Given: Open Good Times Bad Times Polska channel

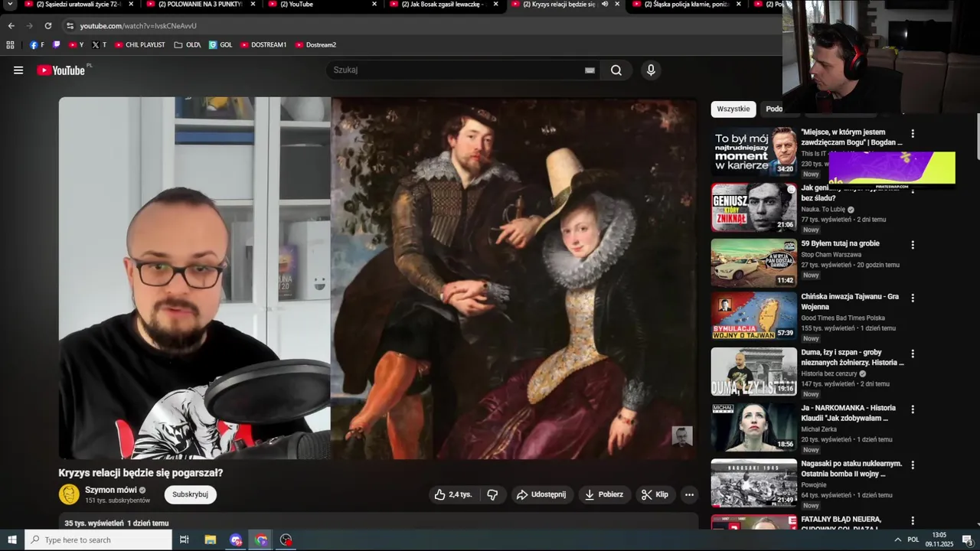Looking at the screenshot, I should 843,318.
